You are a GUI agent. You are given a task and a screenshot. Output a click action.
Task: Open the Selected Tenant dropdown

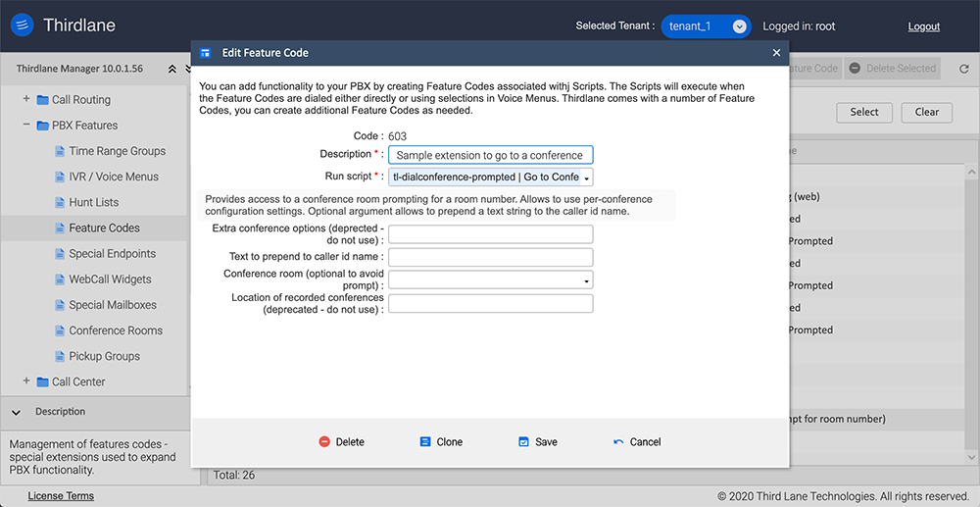tap(740, 26)
